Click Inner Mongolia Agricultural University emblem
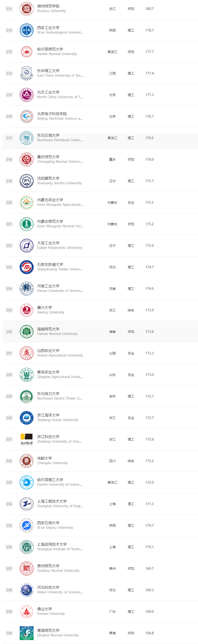Image resolution: width=198 pixels, height=644 pixels. (26, 203)
